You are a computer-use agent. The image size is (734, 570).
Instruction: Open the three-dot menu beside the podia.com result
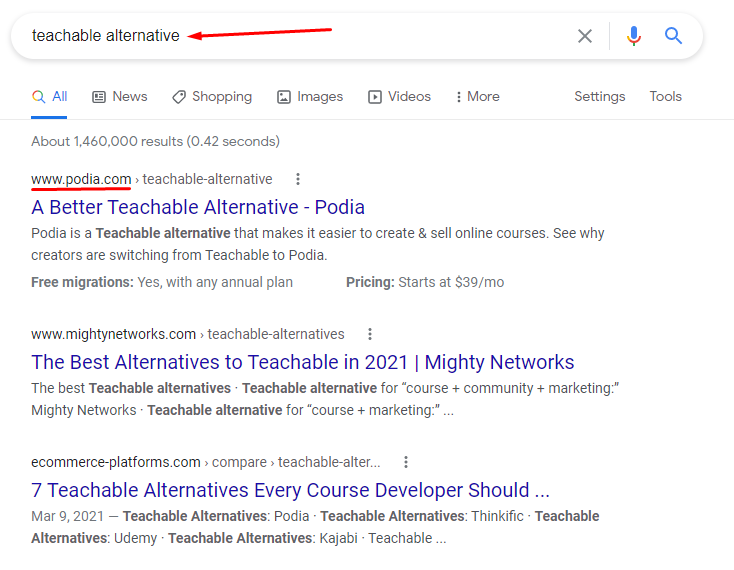(298, 179)
